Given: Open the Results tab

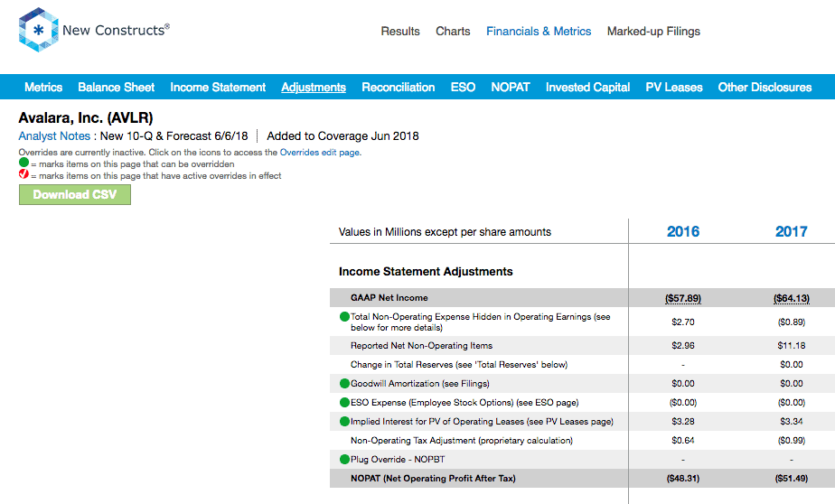Looking at the screenshot, I should point(400,32).
